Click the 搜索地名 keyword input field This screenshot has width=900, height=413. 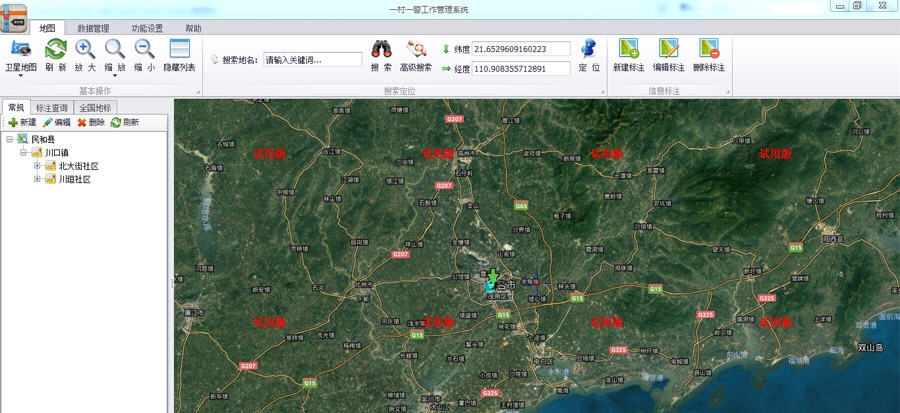click(312, 59)
